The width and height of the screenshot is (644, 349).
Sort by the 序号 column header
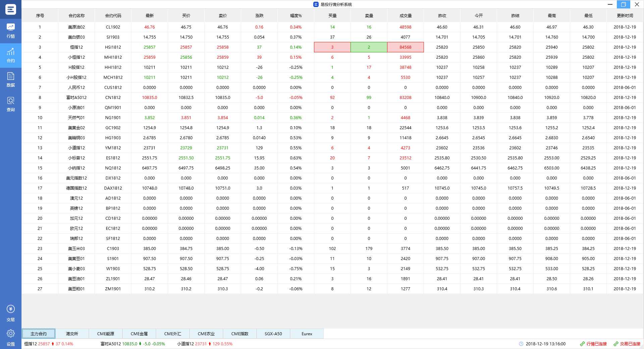[40, 15]
